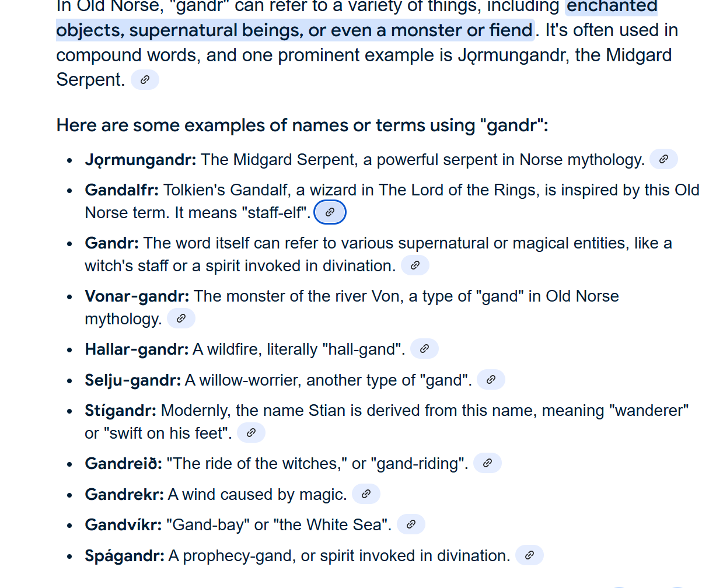This screenshot has width=716, height=588.
Task: Open link icon beside Gandrekr magic wind
Action: tap(366, 494)
